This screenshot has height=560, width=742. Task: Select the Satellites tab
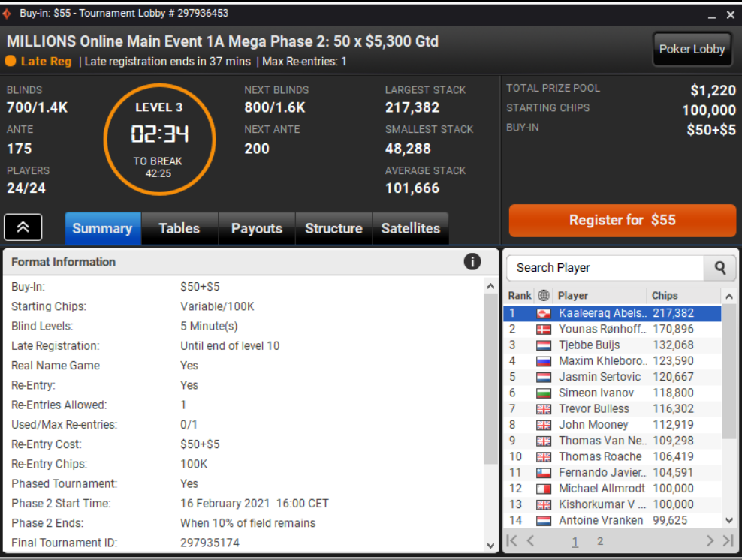(411, 228)
